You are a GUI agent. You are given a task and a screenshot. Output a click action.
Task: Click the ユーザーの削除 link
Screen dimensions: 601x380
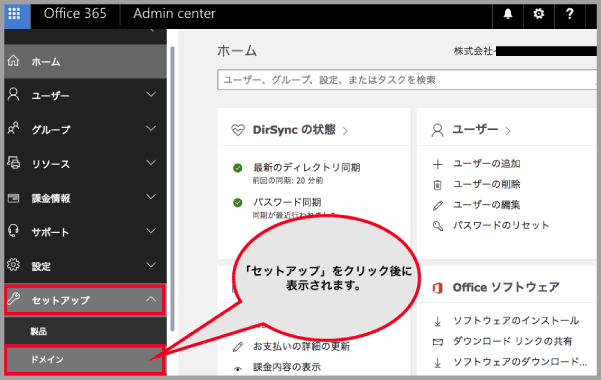click(x=486, y=185)
